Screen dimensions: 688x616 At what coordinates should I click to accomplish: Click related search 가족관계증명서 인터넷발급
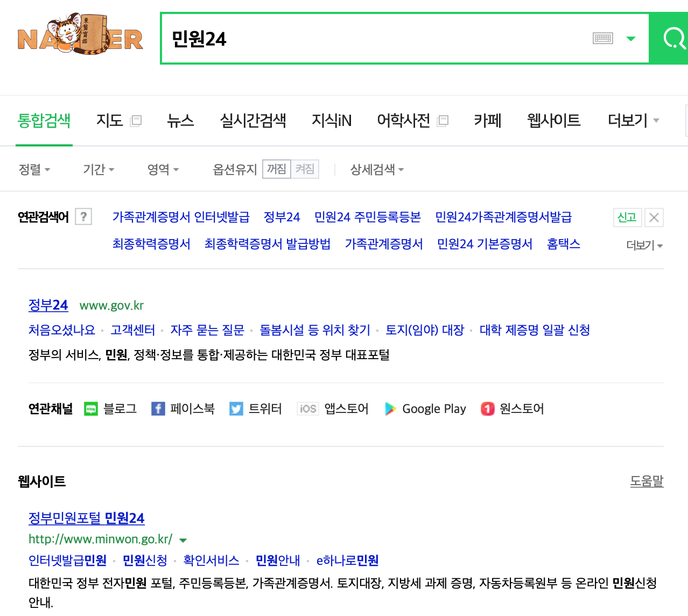coord(181,217)
